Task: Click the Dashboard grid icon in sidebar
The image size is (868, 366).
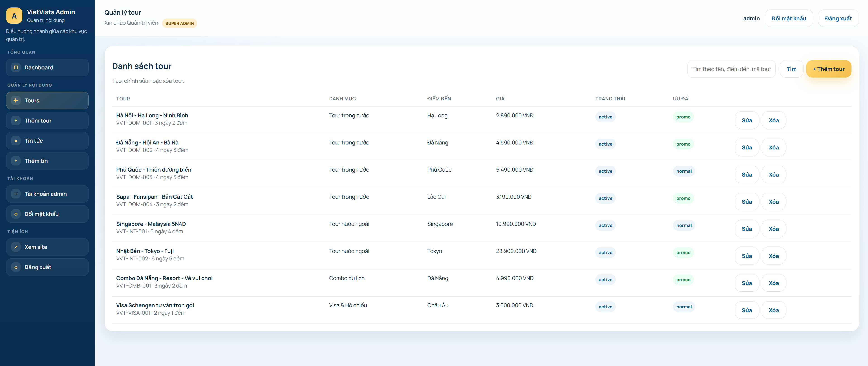Action: coord(16,67)
